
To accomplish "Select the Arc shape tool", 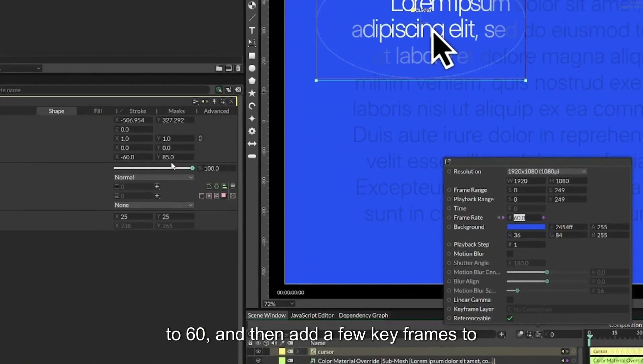I will [252, 106].
